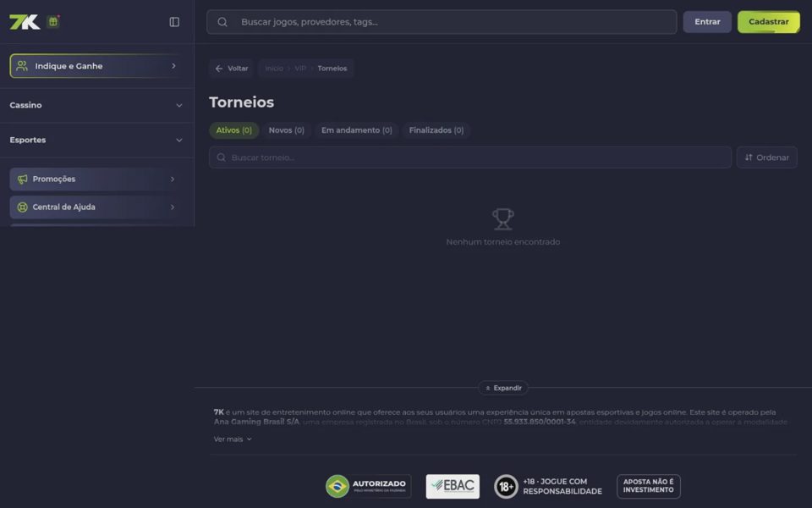Click the Promoções megaphone icon
Viewport: 812px width, 508px height.
[x=22, y=179]
